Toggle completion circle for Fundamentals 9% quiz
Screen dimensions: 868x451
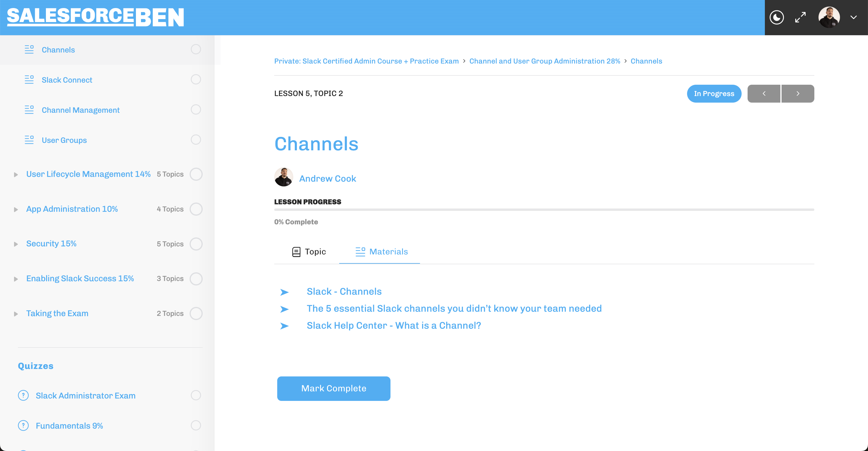(196, 425)
